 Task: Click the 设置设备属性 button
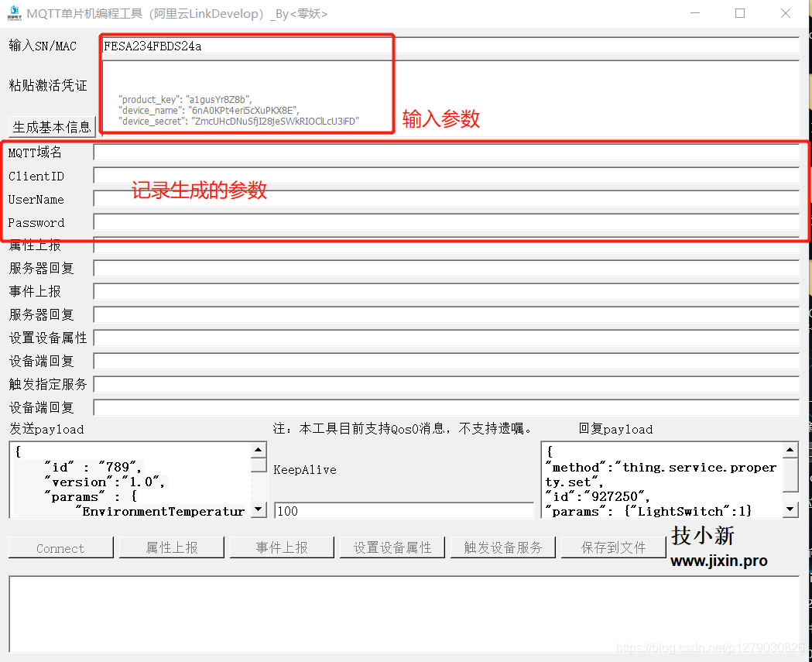[x=392, y=548]
